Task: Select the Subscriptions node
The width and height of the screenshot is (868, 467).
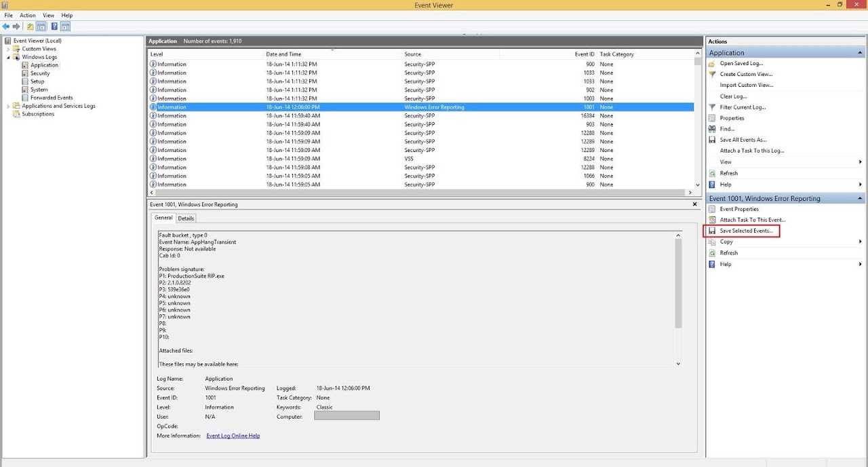Action: [x=38, y=114]
